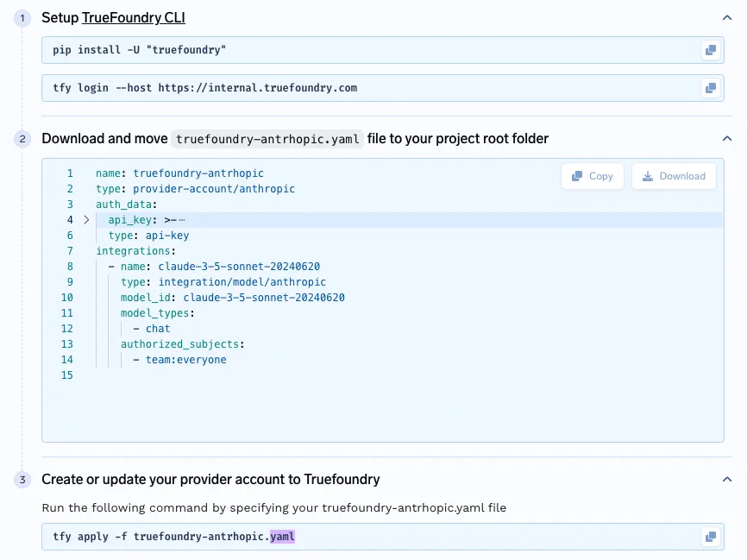This screenshot has height=560, width=747.
Task: Collapse the Setup TrueFoundry CLI section
Action: (726, 16)
